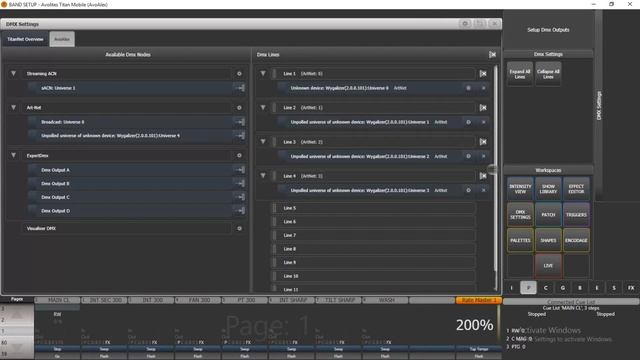Collapse Line 4 in Dmx Lines
Screen dimensions: 640x360
(x=263, y=176)
